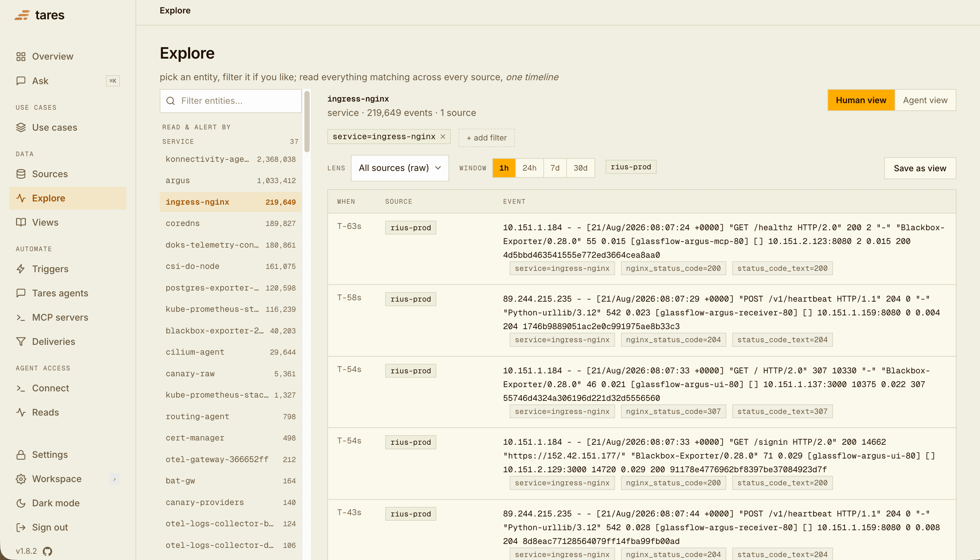
Task: Select cilium-agent service
Action: (x=230, y=352)
